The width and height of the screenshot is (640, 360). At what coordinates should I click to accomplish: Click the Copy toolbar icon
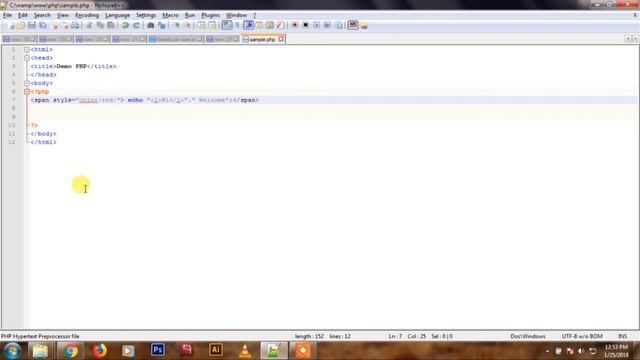100,26
